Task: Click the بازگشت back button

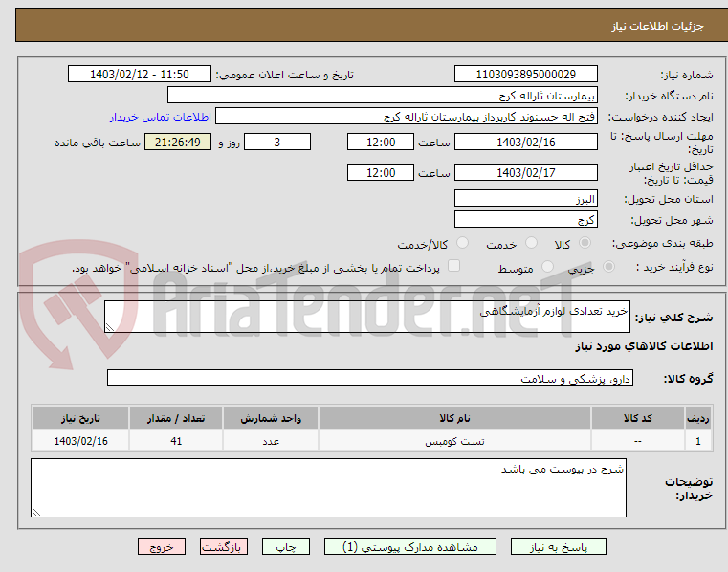Action: tap(223, 546)
